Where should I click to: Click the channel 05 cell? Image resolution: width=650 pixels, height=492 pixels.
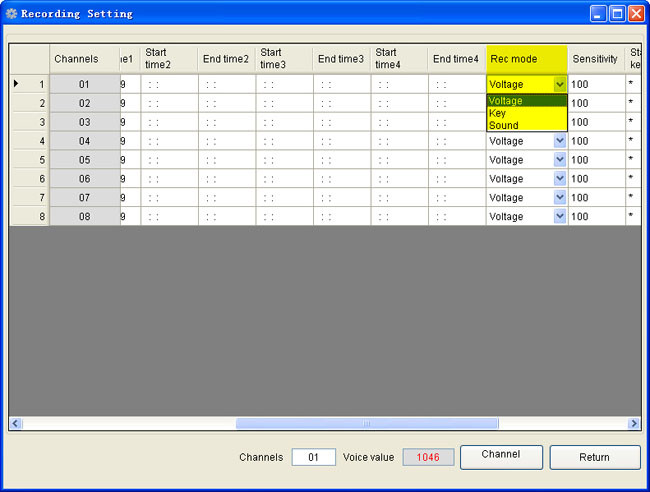pos(85,160)
